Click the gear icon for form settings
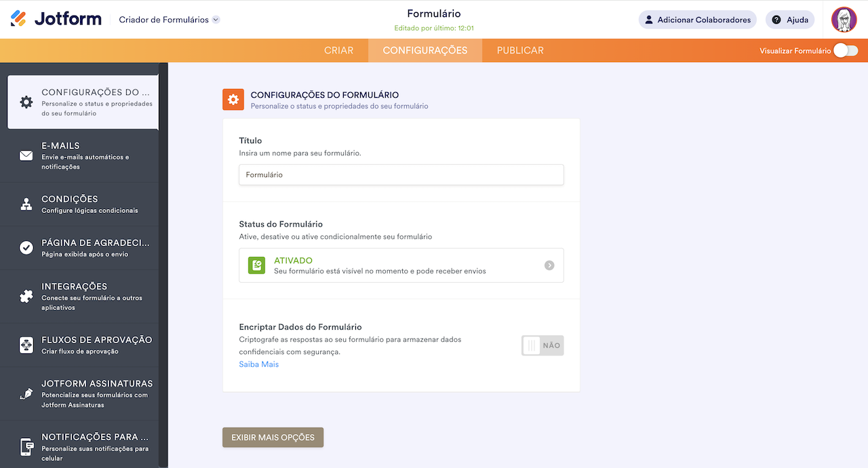The image size is (868, 468). 26,102
